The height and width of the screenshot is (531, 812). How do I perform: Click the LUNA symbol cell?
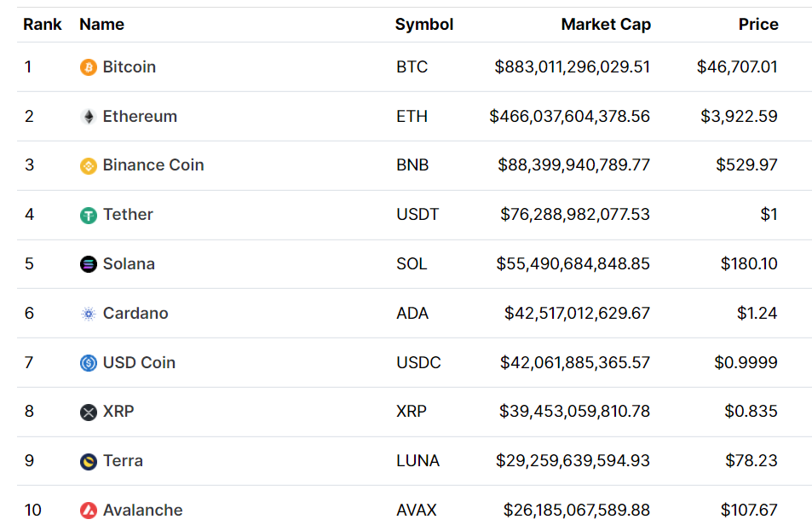(x=418, y=460)
